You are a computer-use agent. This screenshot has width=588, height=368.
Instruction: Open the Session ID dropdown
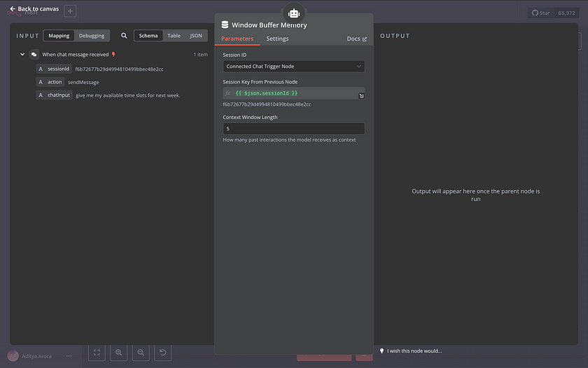tap(293, 67)
